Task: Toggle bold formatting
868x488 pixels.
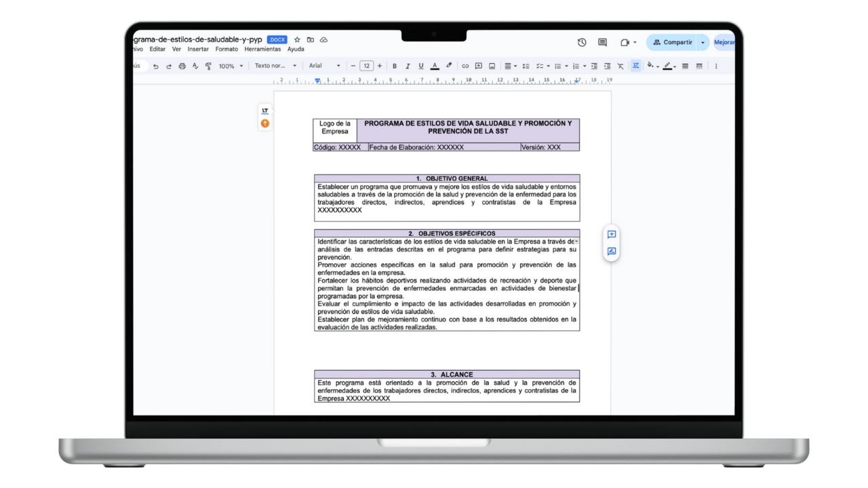Action: pos(395,66)
